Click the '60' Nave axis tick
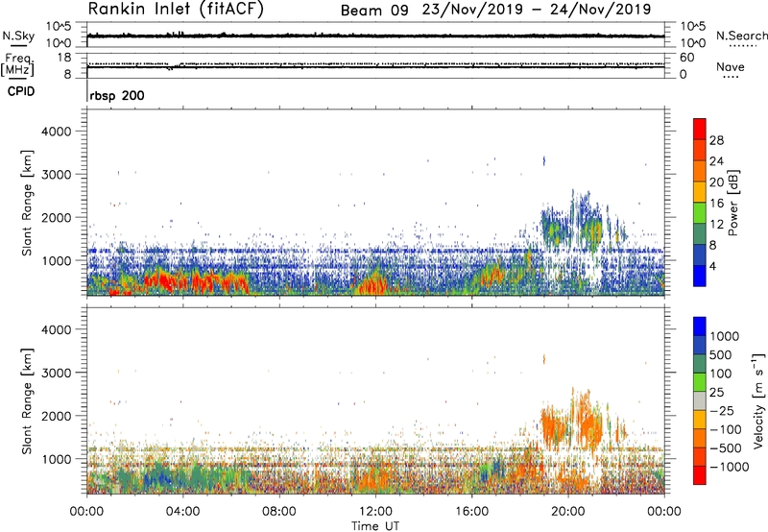768x532 pixels. pos(687,58)
